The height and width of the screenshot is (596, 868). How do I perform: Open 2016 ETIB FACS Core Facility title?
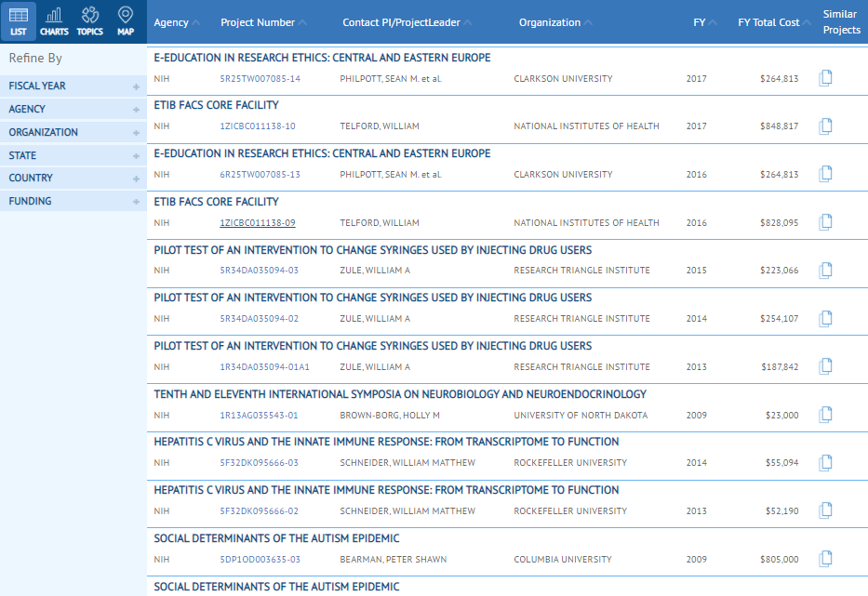coord(216,202)
